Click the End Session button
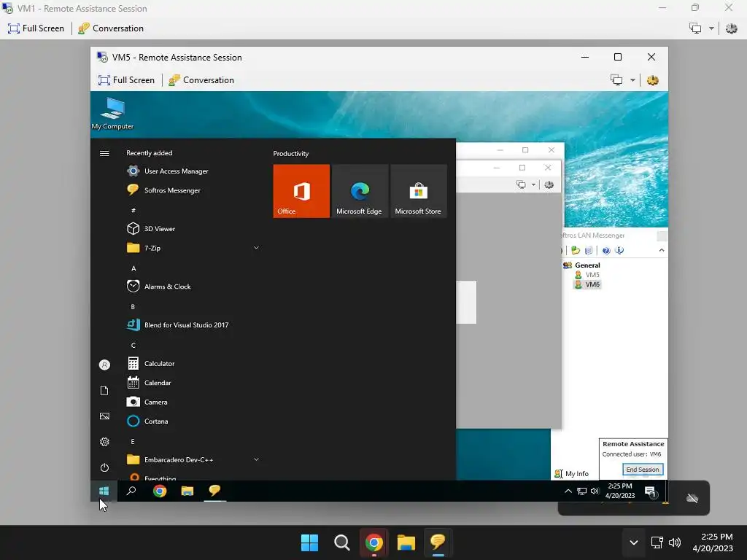Viewport: 747px width, 560px height. [x=642, y=470]
